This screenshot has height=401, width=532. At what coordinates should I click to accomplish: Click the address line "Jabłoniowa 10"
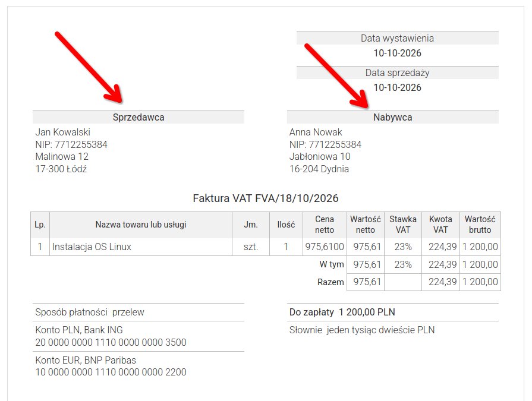[x=320, y=157]
